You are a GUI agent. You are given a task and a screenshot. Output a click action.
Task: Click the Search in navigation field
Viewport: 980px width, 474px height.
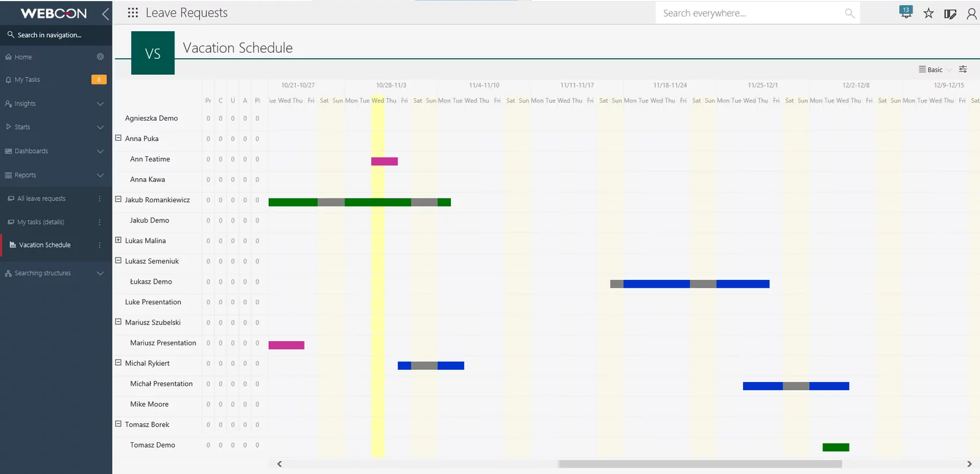coord(56,35)
